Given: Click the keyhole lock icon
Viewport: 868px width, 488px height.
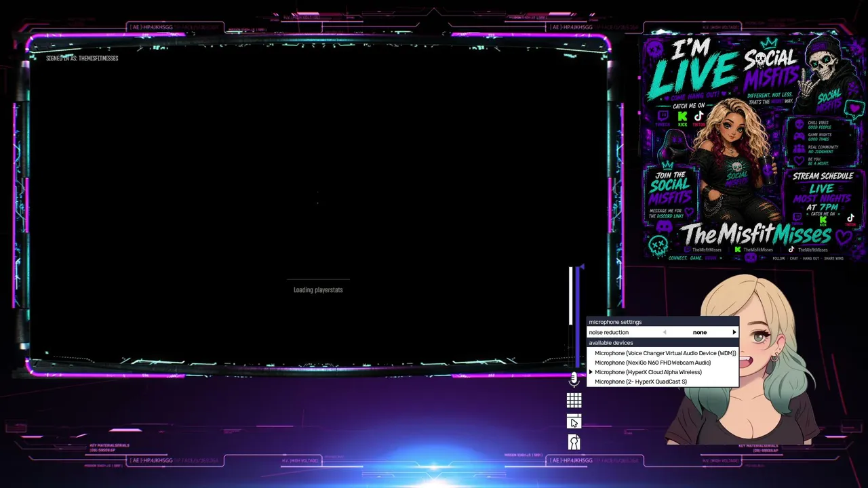Looking at the screenshot, I should 574,443.
